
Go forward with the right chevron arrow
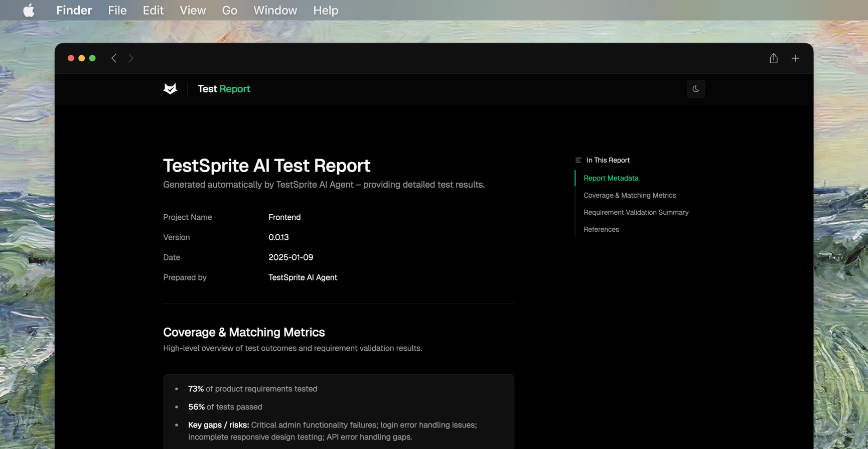(x=131, y=58)
